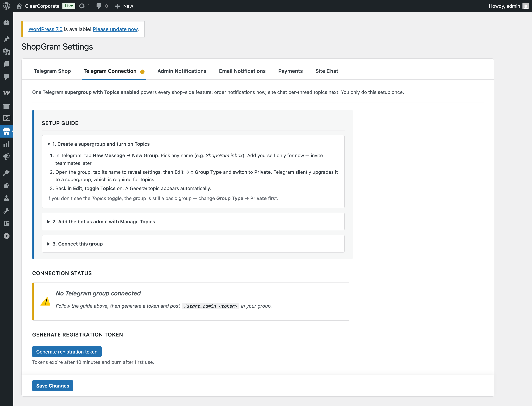Open comments bubble in admin bar

[99, 6]
